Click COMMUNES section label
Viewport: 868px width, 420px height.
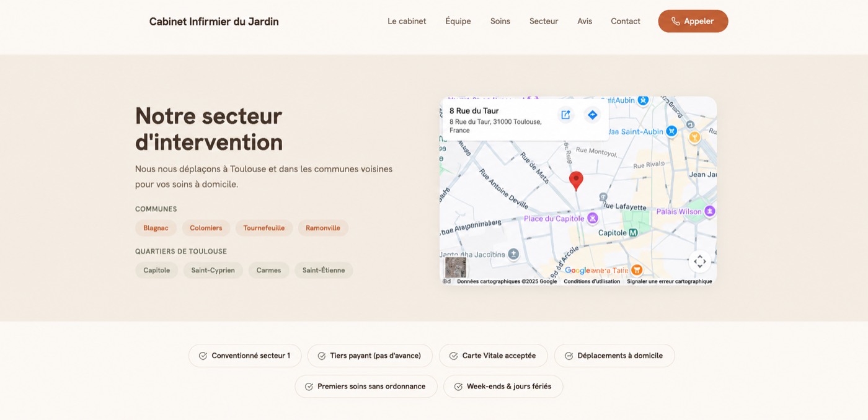pyautogui.click(x=156, y=209)
